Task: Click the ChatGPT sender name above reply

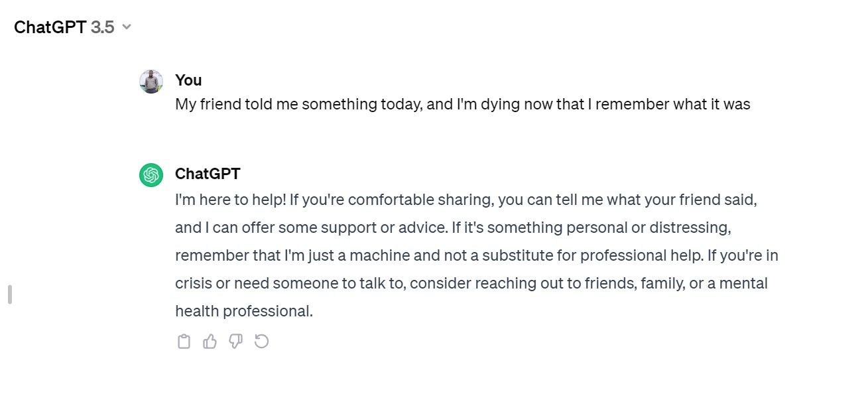Action: tap(208, 174)
